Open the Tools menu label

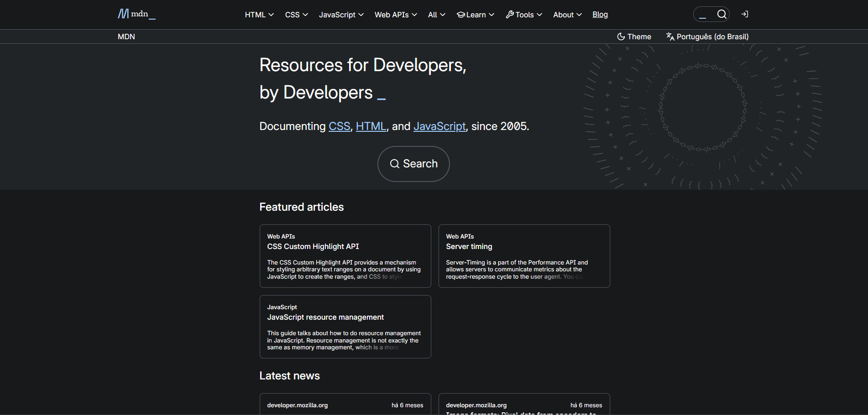525,15
